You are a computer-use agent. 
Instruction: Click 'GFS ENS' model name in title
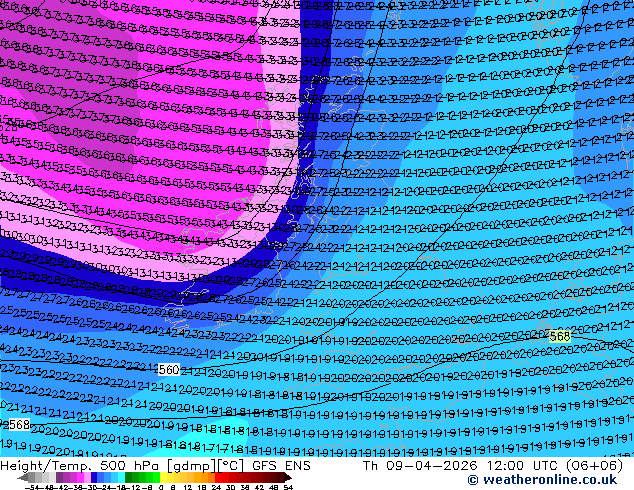point(281,465)
